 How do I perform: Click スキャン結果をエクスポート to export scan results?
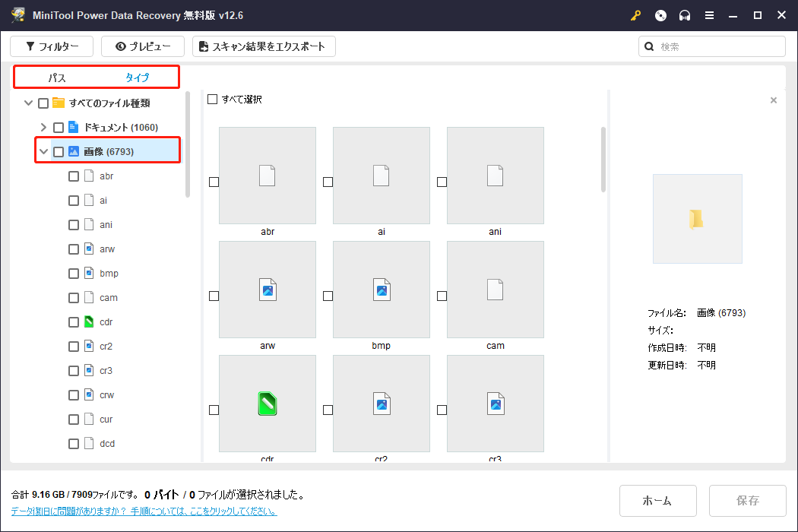click(x=264, y=46)
